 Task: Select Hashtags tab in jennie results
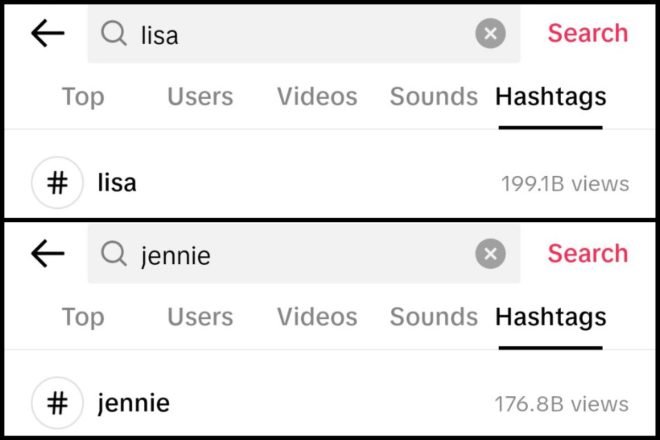click(551, 317)
